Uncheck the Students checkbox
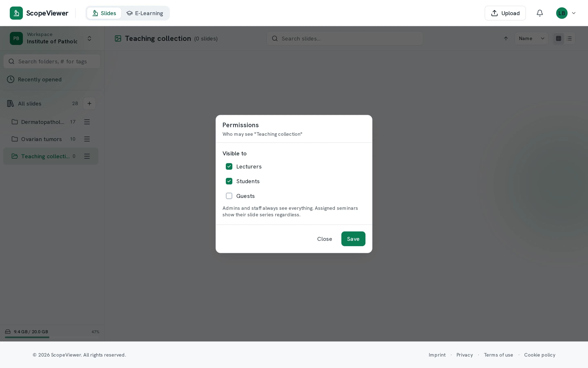588x368 pixels. coord(229,181)
